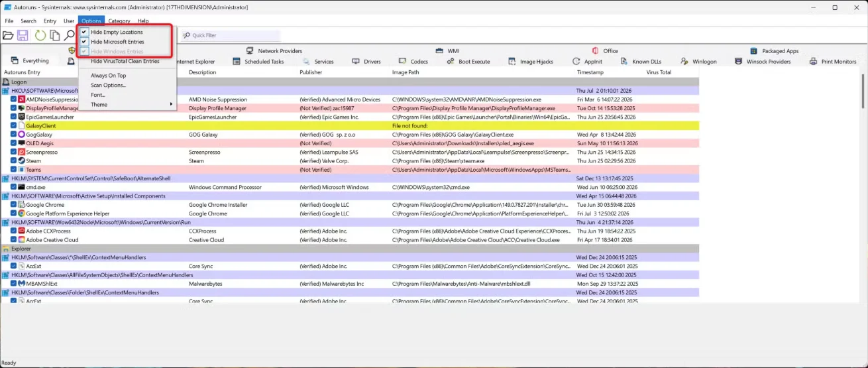Uncheck the OLED Aegis entry checkbox

[x=13, y=143]
